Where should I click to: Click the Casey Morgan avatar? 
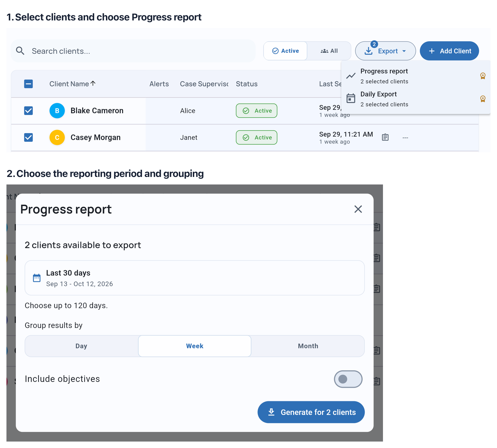(57, 137)
